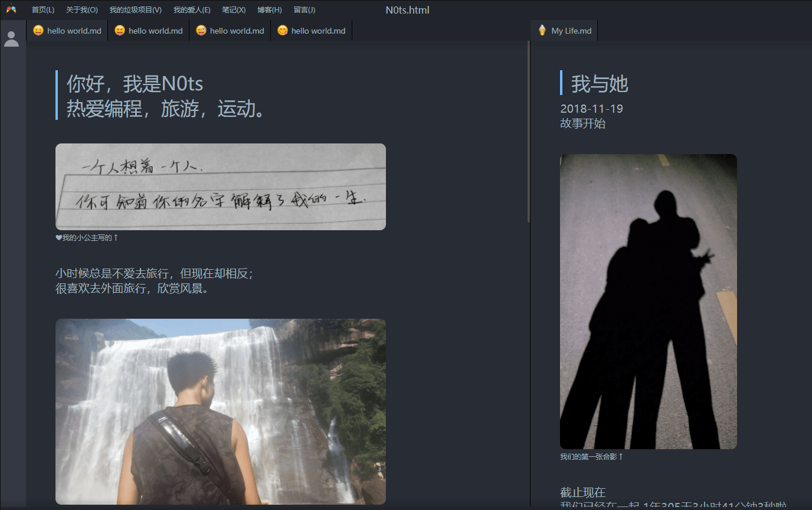Screen dimensions: 812x510
Task: Click the tongue-out emoji on the first hello world.md tab
Action: [x=38, y=30]
